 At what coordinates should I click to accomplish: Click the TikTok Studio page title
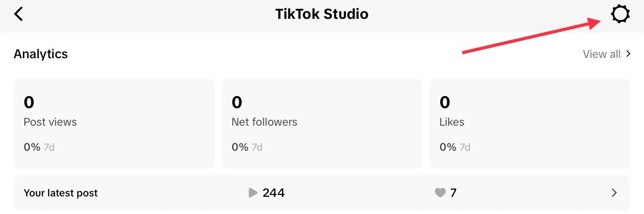coord(322,14)
